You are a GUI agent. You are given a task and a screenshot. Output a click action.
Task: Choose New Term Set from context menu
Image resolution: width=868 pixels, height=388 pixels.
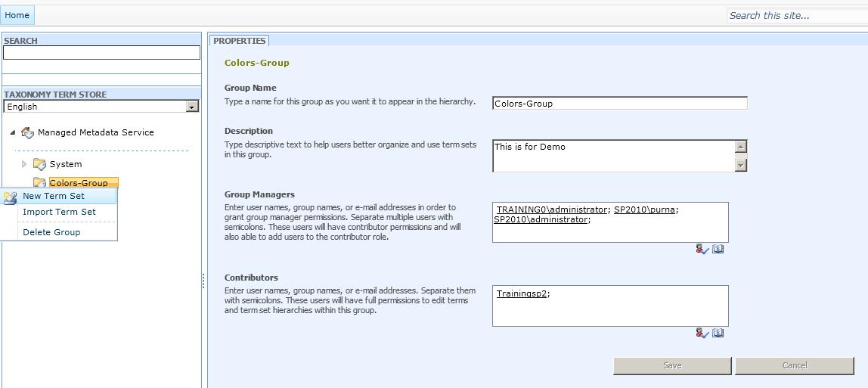pos(59,196)
